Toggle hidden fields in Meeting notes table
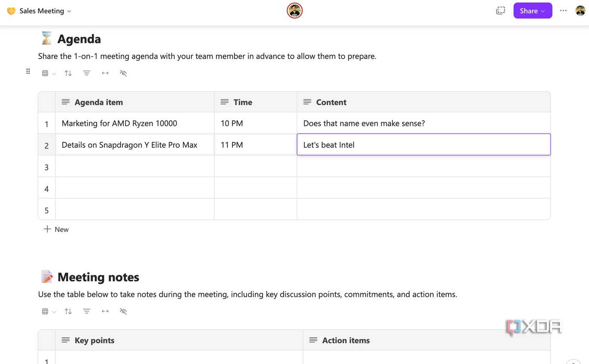 click(123, 311)
